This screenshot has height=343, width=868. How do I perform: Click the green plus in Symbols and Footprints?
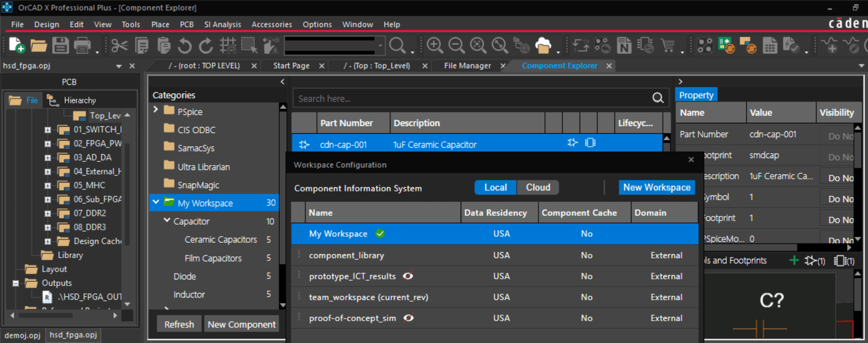coord(794,260)
